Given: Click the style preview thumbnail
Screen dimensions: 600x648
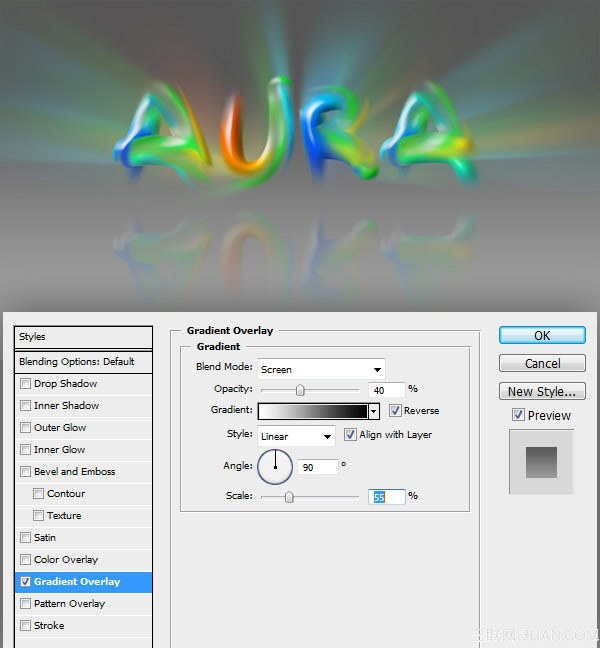Looking at the screenshot, I should coord(541,462).
